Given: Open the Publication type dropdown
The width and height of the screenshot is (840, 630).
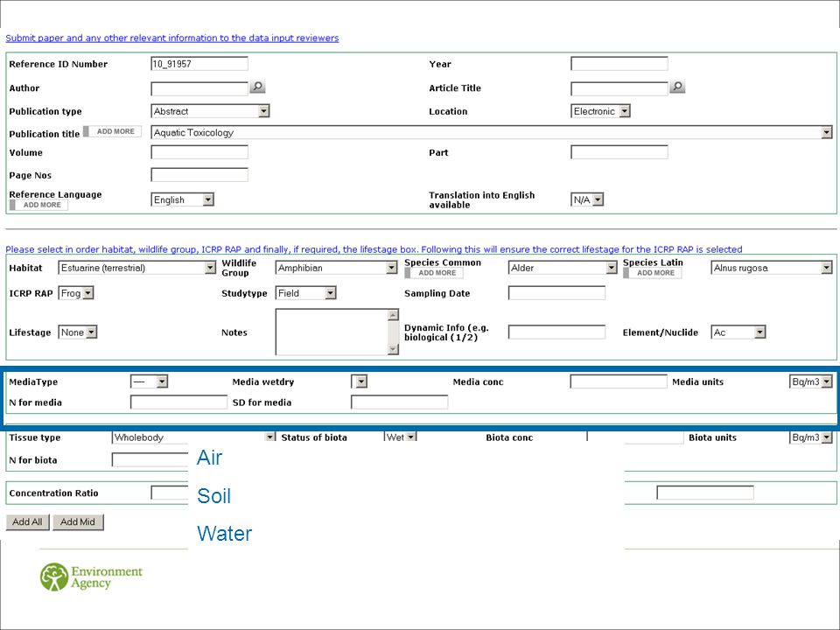Looking at the screenshot, I should click(x=210, y=111).
